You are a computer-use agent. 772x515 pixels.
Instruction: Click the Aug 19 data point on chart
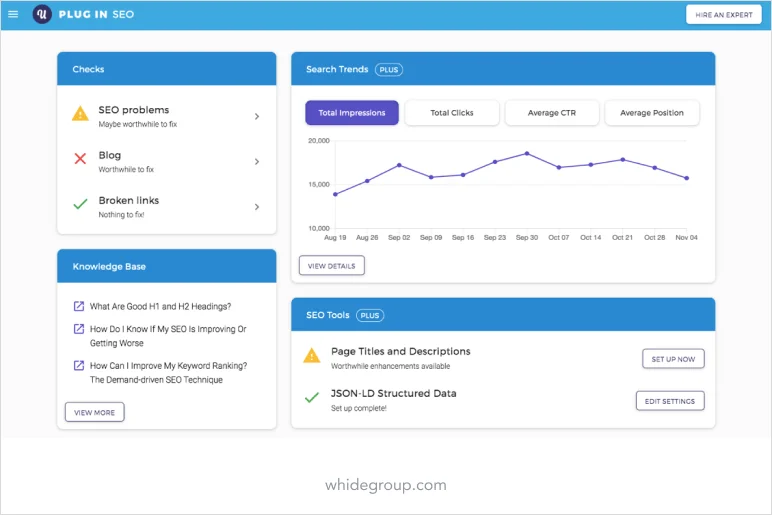(335, 194)
